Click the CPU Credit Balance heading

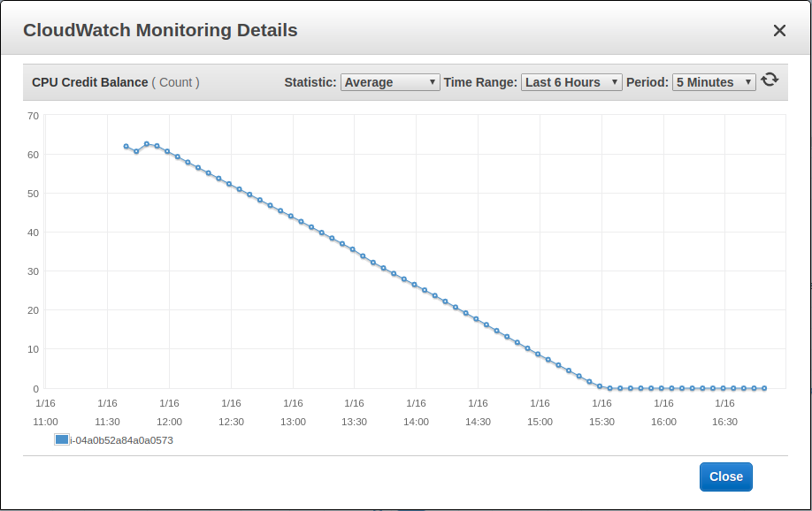pyautogui.click(x=89, y=82)
